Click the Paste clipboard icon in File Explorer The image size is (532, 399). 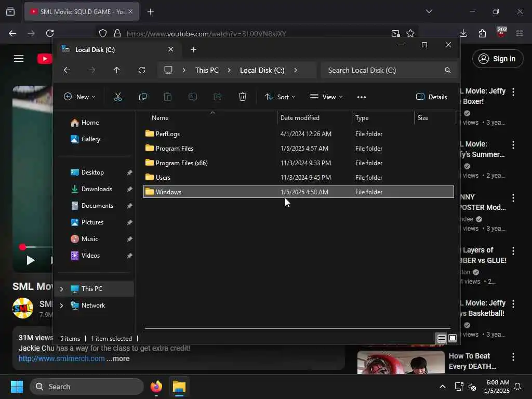(x=168, y=97)
